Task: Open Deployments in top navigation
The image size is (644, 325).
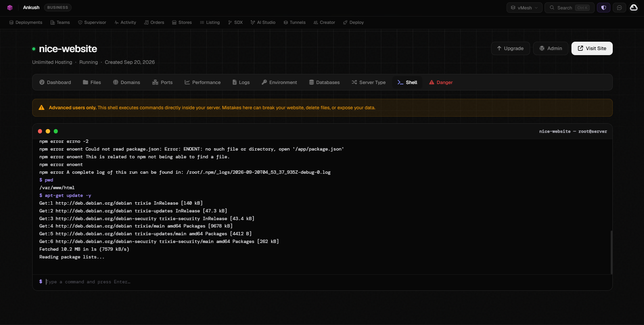Action: (x=26, y=23)
